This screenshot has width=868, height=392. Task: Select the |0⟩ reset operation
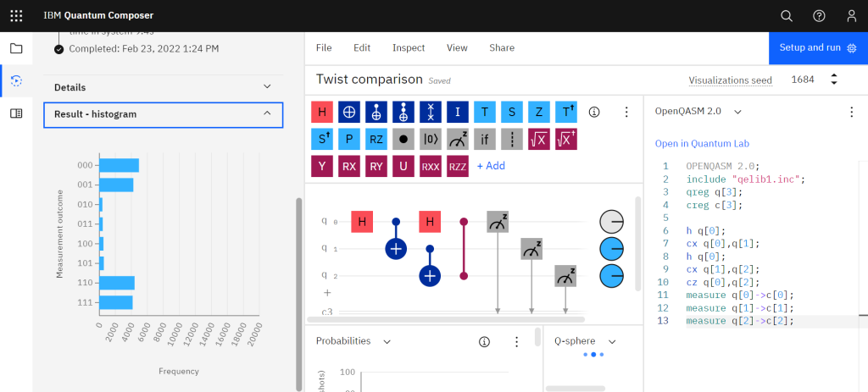click(431, 139)
